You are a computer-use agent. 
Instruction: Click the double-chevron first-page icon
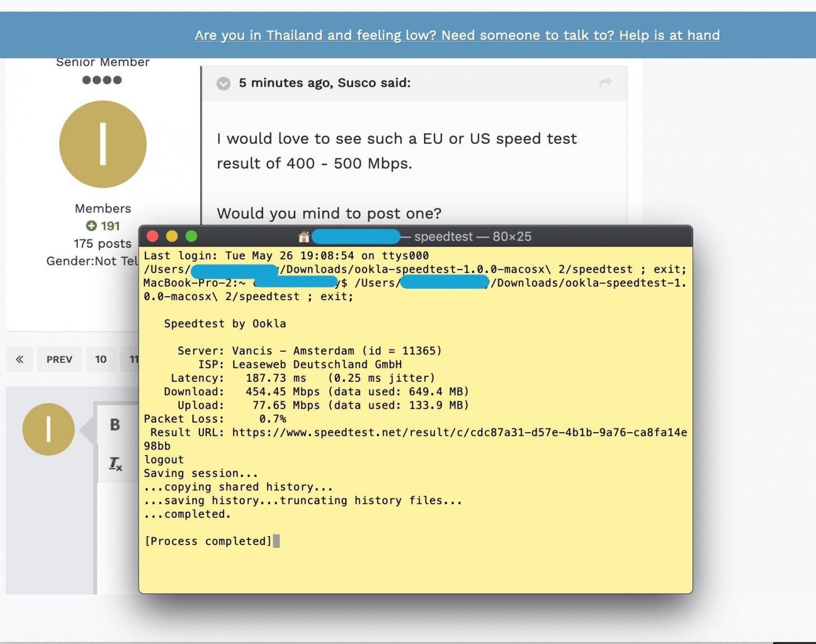click(x=20, y=359)
